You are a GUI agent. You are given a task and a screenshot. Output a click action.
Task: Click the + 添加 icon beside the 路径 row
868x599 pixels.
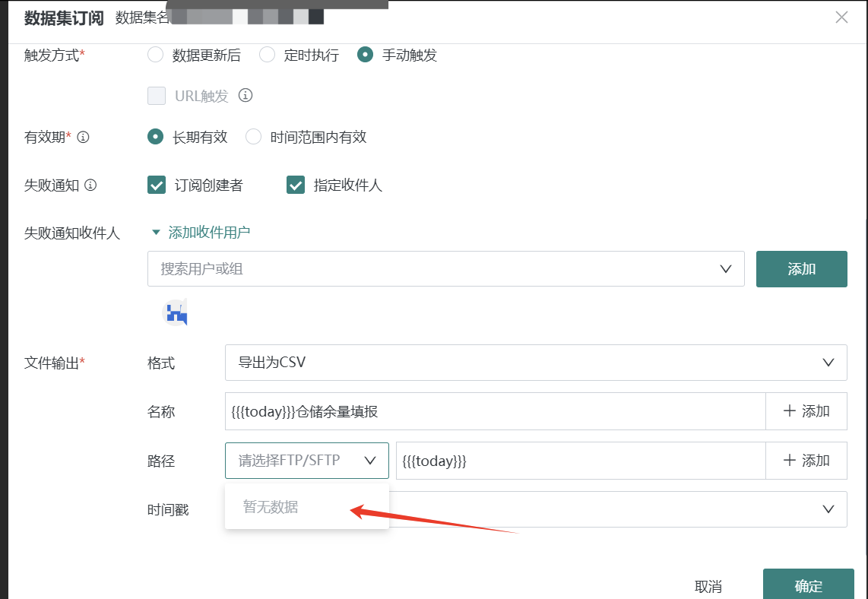(806, 460)
